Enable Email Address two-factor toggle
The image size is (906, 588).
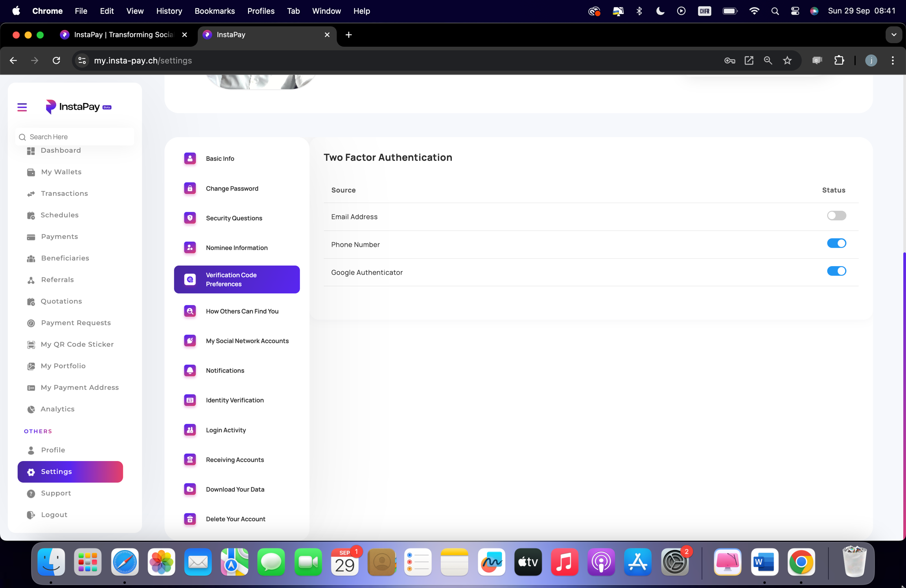836,215
